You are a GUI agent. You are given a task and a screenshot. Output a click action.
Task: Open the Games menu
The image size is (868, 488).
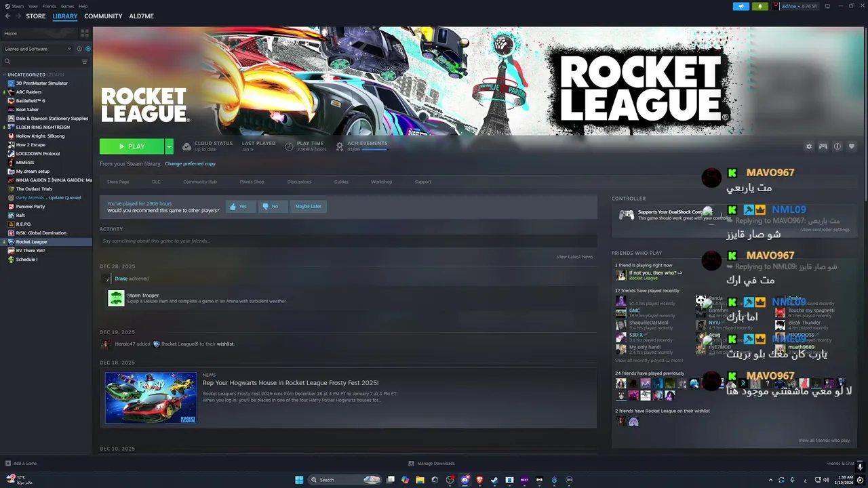point(67,6)
